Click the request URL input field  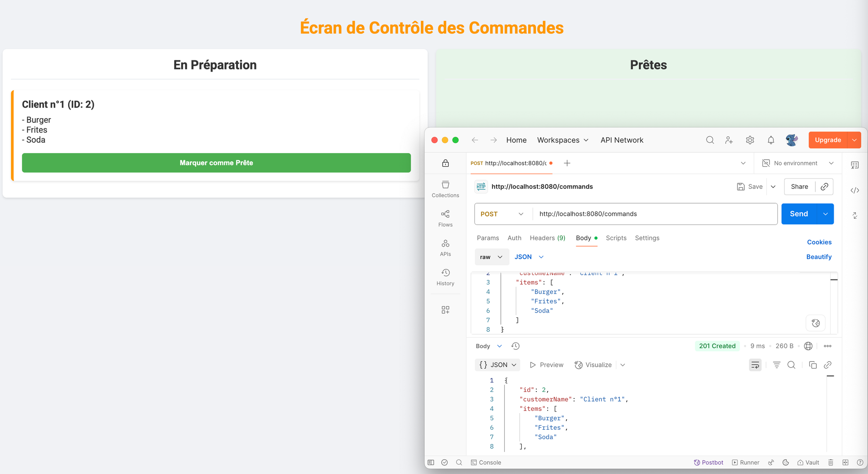654,214
